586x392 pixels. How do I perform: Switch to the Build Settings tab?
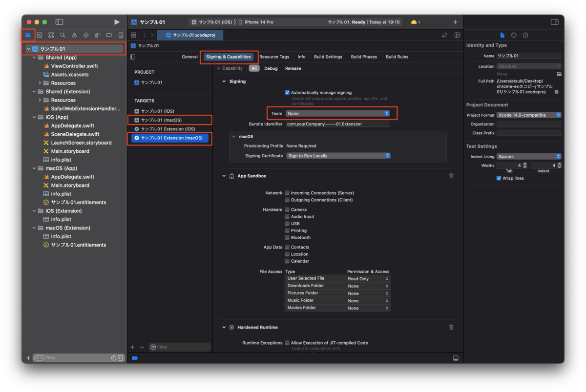(328, 57)
